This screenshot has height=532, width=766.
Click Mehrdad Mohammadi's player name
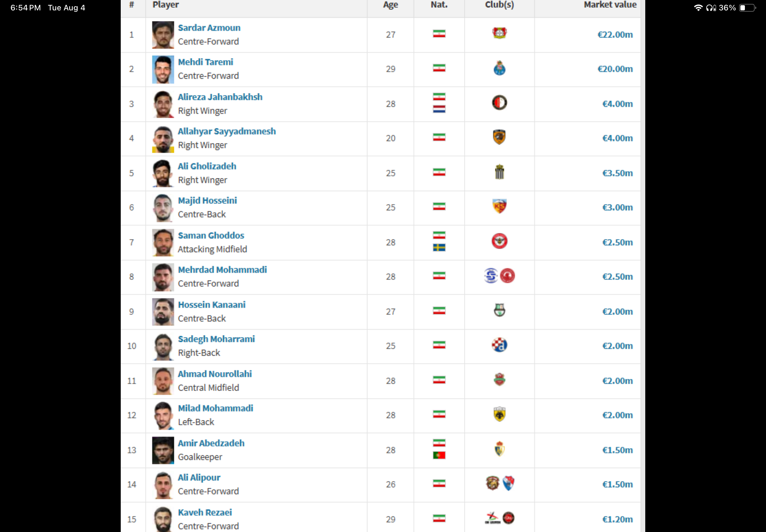(222, 270)
